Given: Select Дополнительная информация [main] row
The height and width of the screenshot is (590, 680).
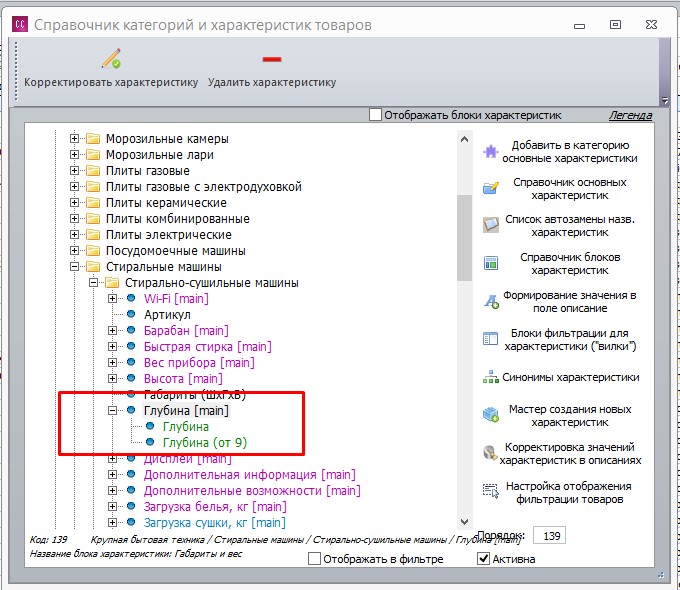Looking at the screenshot, I should (x=250, y=475).
